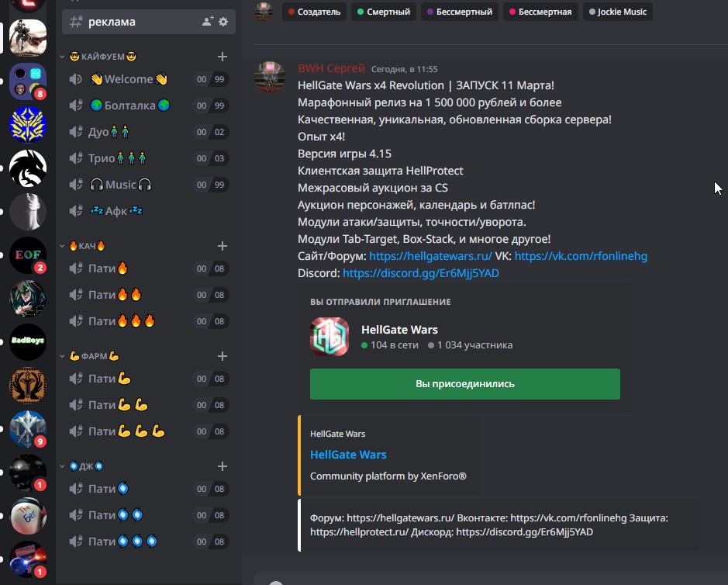Join the ДЖ Пати channel with one droplet

pos(149,489)
